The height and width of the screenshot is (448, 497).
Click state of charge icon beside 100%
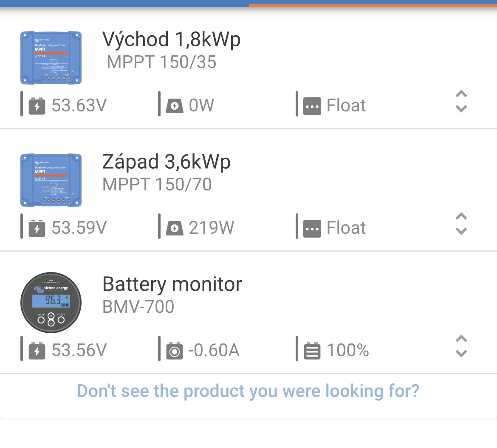click(312, 351)
